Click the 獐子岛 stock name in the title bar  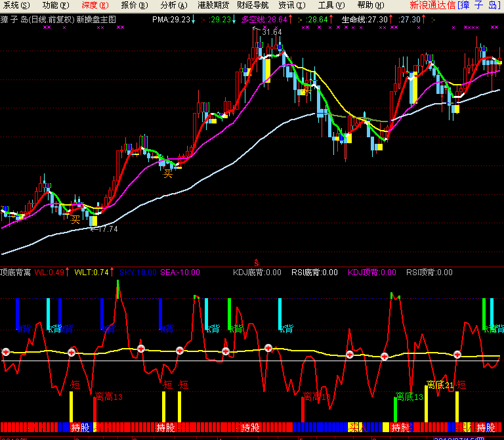[480, 5]
